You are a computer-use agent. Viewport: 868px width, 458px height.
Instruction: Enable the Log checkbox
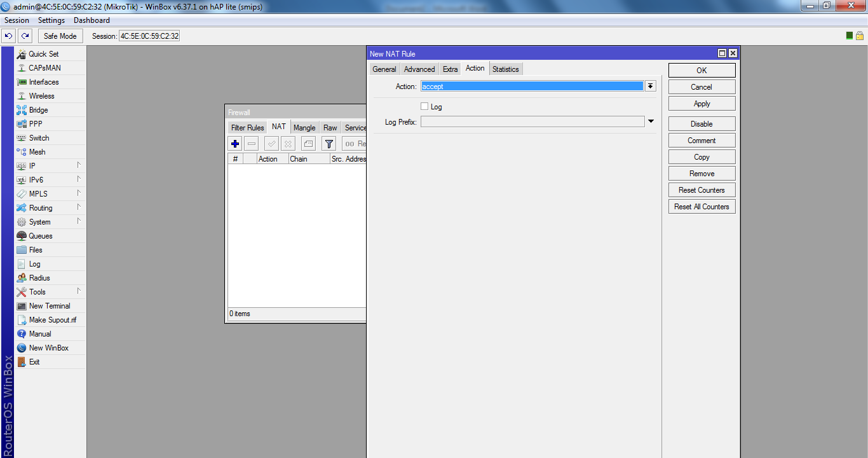pos(424,107)
